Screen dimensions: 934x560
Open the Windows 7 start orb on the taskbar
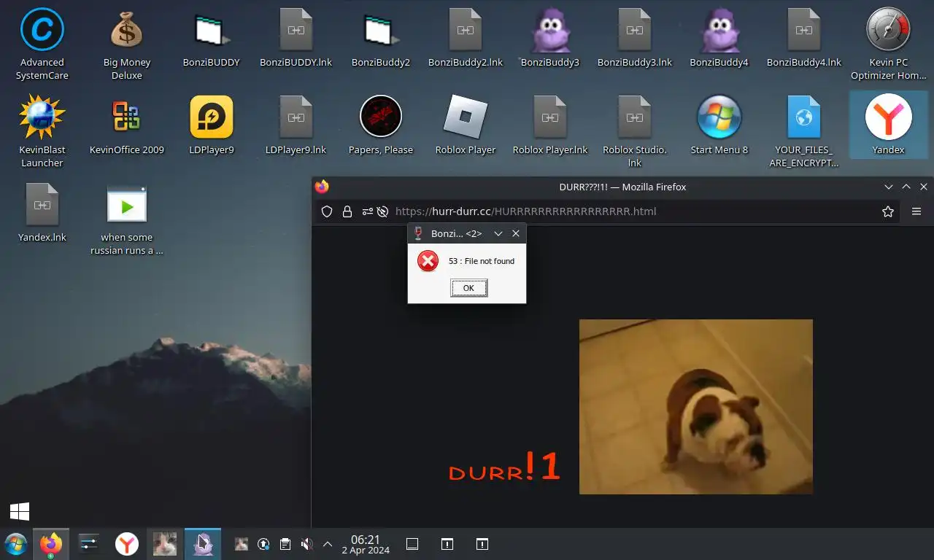[x=15, y=544]
